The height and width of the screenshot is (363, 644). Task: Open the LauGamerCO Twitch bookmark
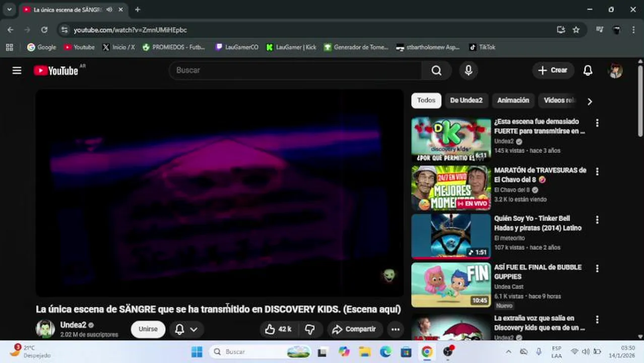(237, 47)
